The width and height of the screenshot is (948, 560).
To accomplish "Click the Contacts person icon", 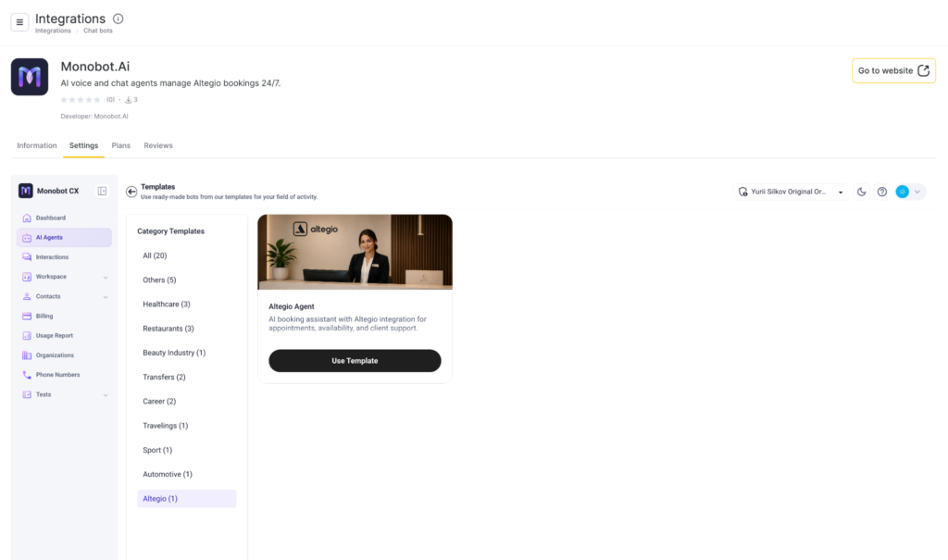I will point(27,296).
